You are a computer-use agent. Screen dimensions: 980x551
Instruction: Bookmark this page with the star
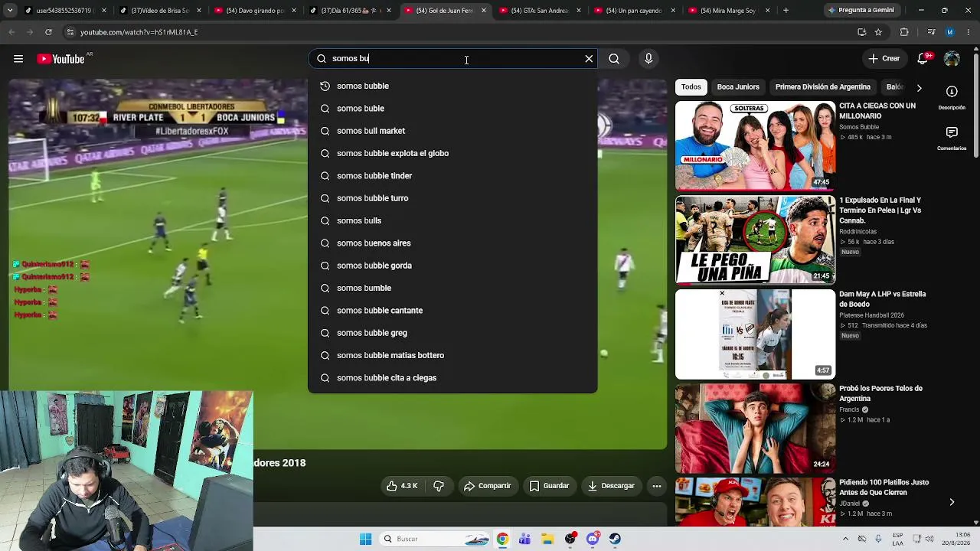coord(878,32)
